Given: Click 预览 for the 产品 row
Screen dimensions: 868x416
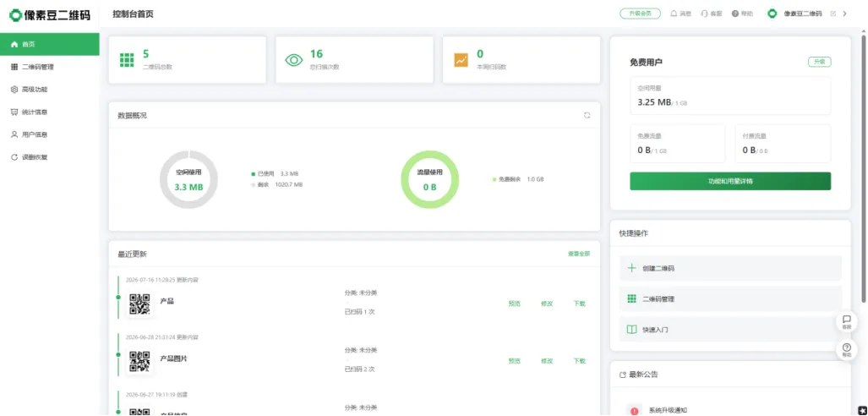Looking at the screenshot, I should point(514,304).
